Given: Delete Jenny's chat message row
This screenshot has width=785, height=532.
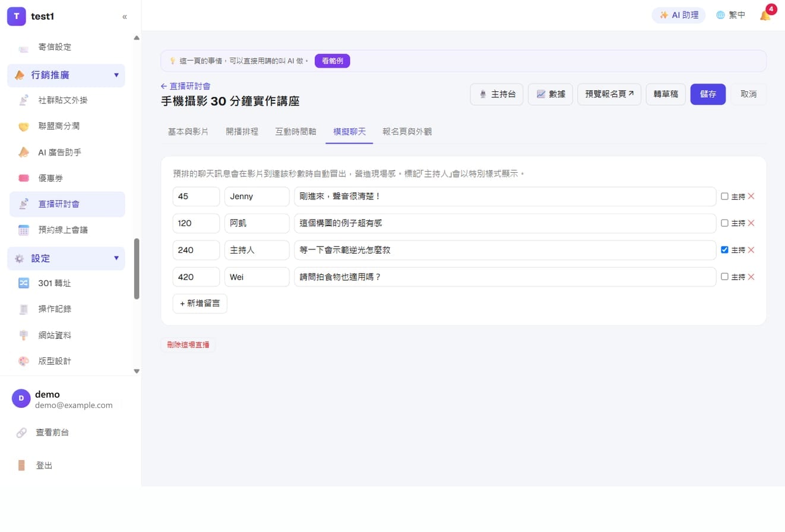Looking at the screenshot, I should click(x=751, y=197).
